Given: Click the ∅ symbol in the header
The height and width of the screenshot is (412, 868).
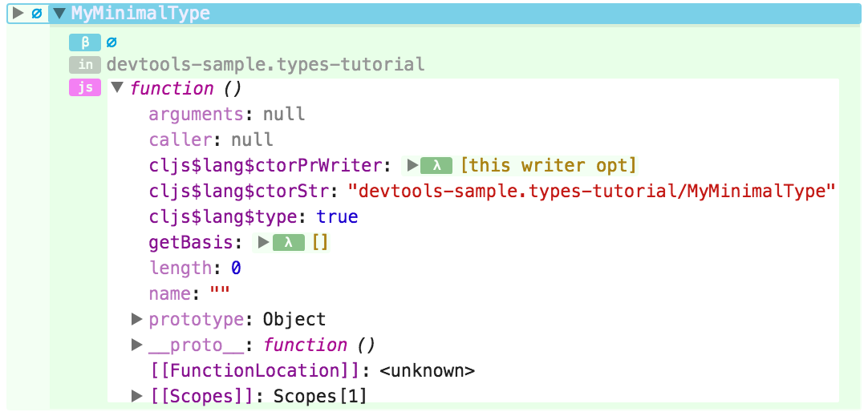Looking at the screenshot, I should tap(37, 14).
